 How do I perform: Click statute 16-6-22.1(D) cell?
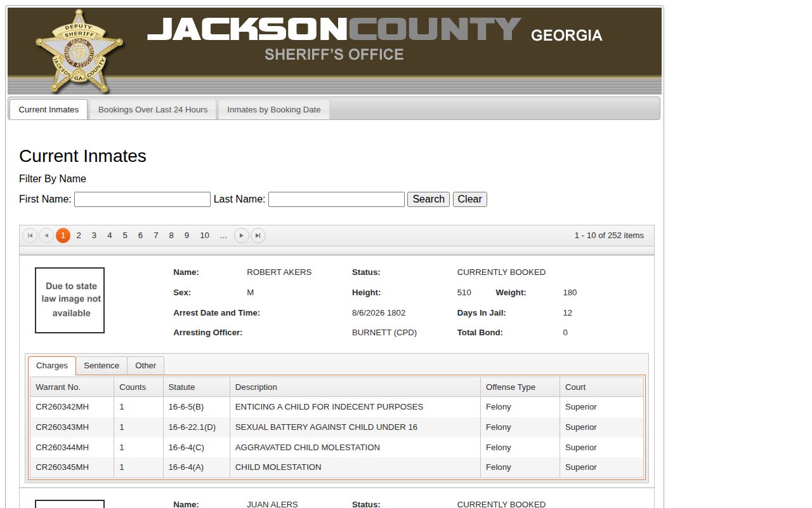(x=197, y=427)
